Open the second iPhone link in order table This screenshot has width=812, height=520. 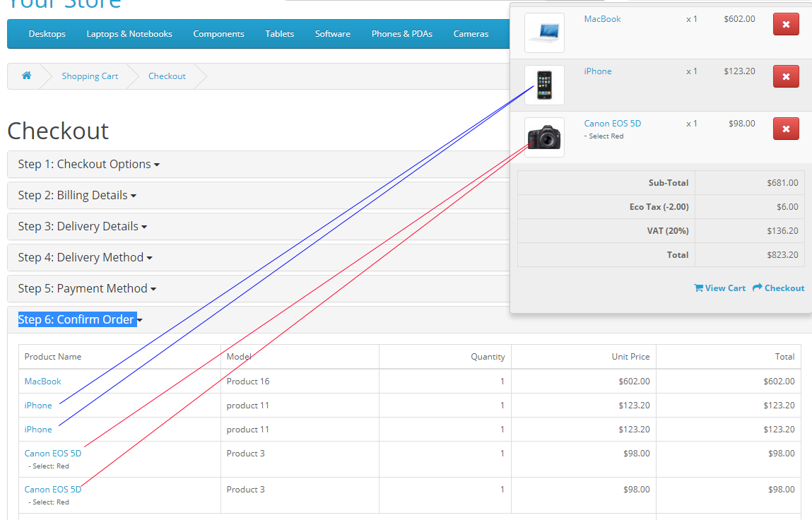37,430
